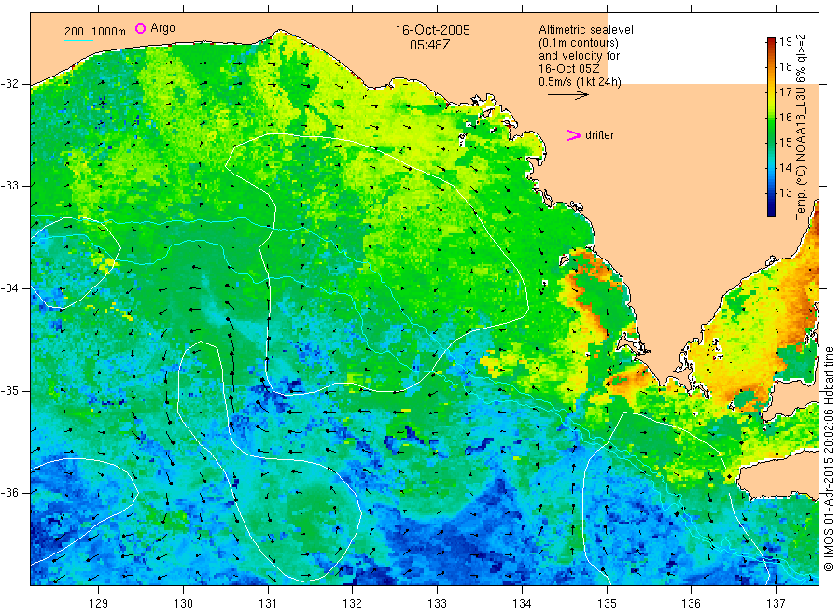
Task: Click the magenta drifter arrow symbol
Action: [x=574, y=135]
